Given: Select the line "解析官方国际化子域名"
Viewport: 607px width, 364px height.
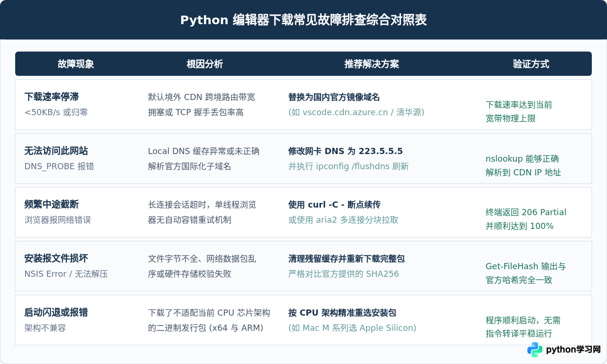Looking at the screenshot, I should tap(190, 166).
